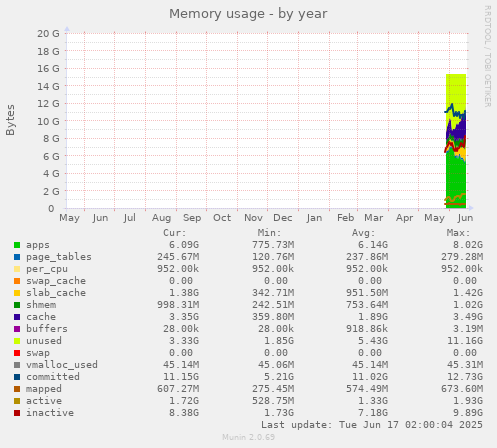Click the vmalloc_used gray swatch

(17, 365)
